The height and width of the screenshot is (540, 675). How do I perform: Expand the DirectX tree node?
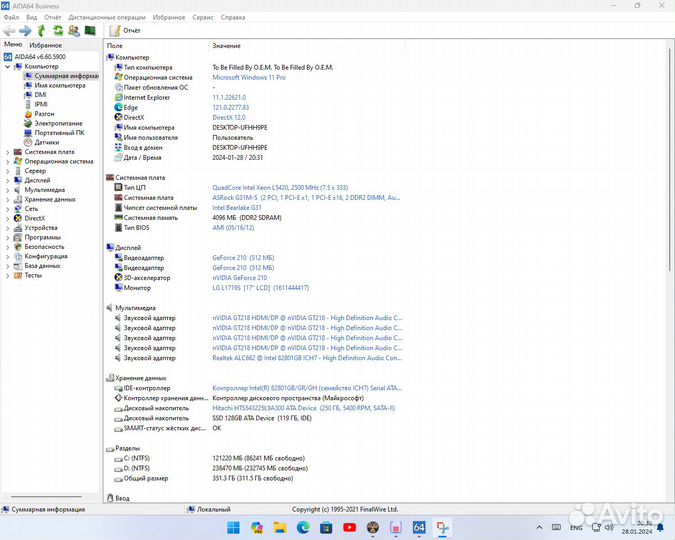coord(7,218)
